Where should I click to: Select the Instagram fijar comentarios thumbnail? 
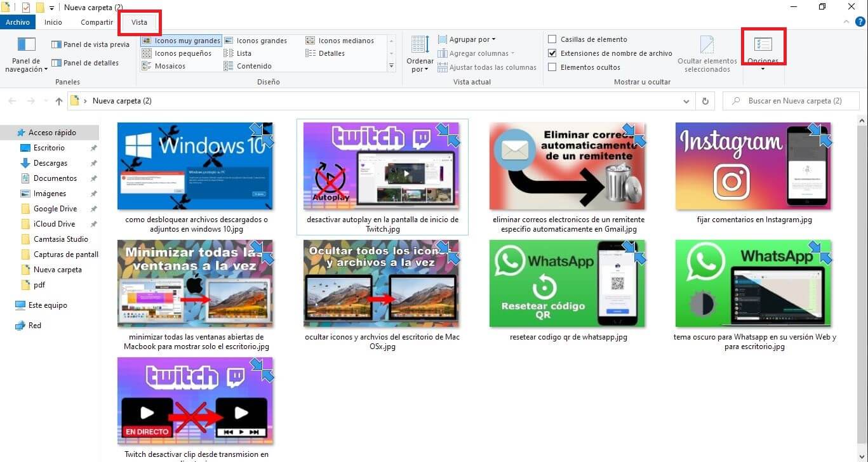click(754, 166)
